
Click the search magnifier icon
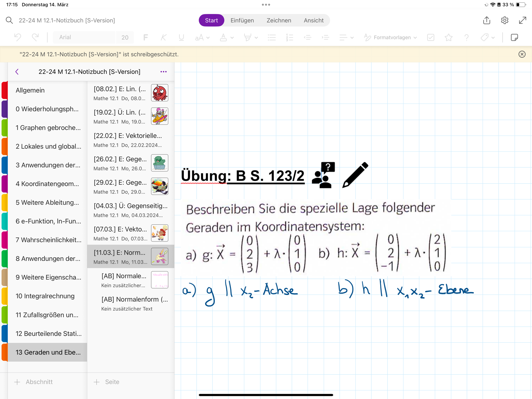point(9,20)
